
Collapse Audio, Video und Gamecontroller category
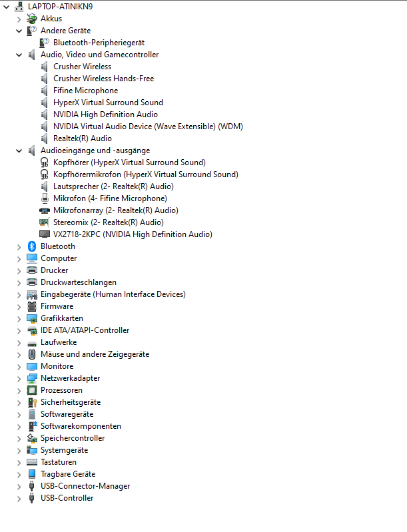pos(19,55)
